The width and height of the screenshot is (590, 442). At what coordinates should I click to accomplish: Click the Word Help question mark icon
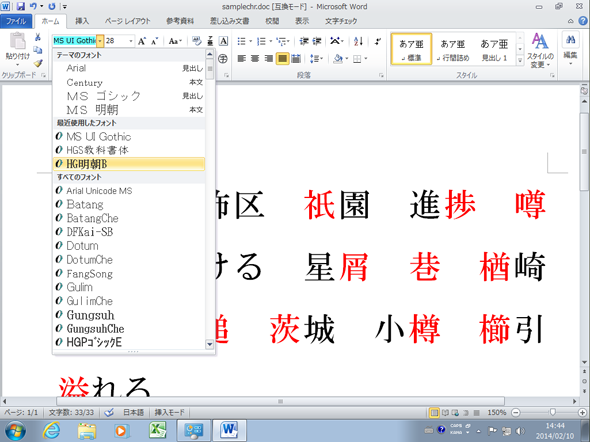pyautogui.click(x=583, y=21)
